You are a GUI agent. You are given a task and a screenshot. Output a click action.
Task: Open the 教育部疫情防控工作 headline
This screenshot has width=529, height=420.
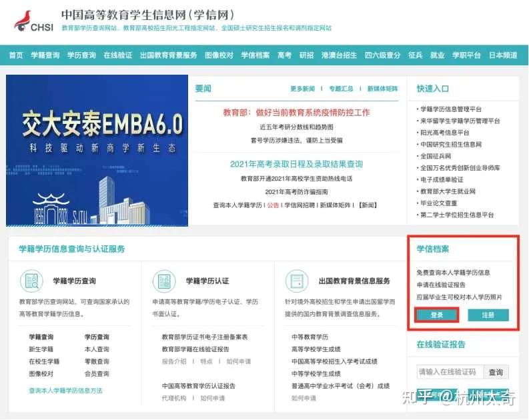point(297,112)
